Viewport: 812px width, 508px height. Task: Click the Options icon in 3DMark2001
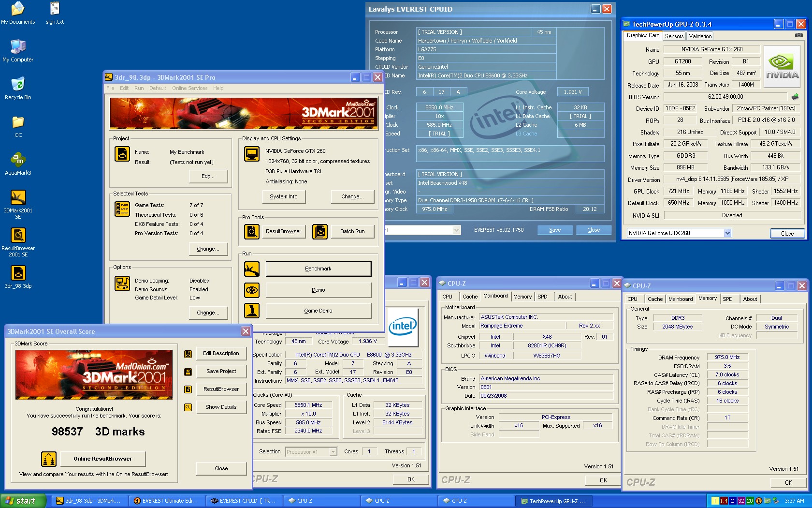click(x=122, y=284)
